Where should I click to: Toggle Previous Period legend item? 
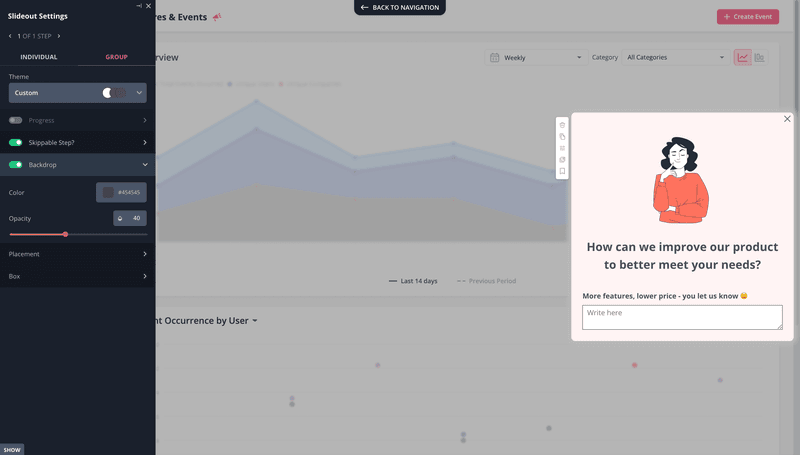click(x=486, y=281)
